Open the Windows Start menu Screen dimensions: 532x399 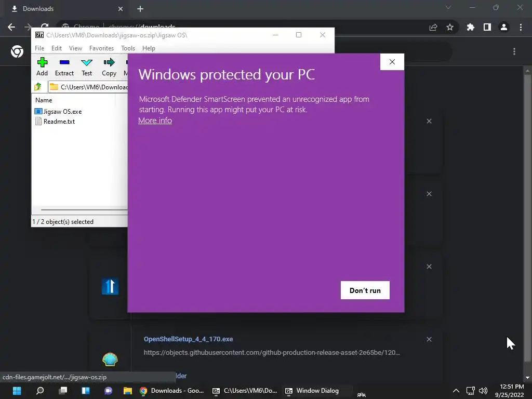(17, 391)
